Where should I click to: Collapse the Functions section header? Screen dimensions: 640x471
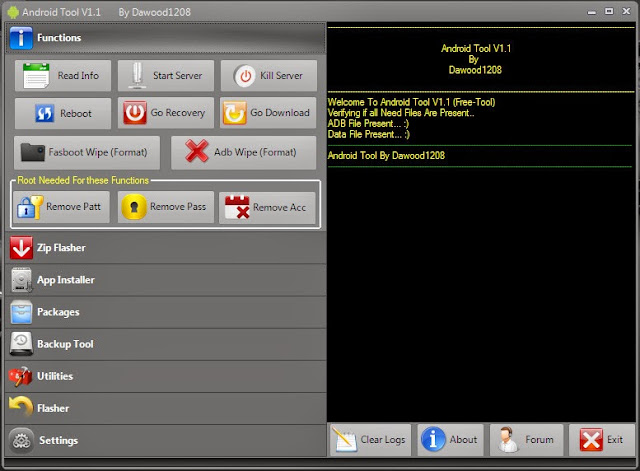click(x=166, y=38)
